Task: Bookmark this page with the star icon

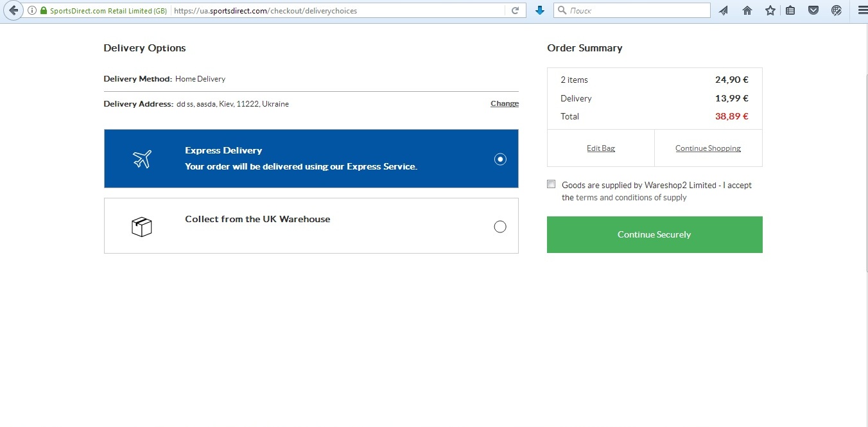Action: coord(770,10)
